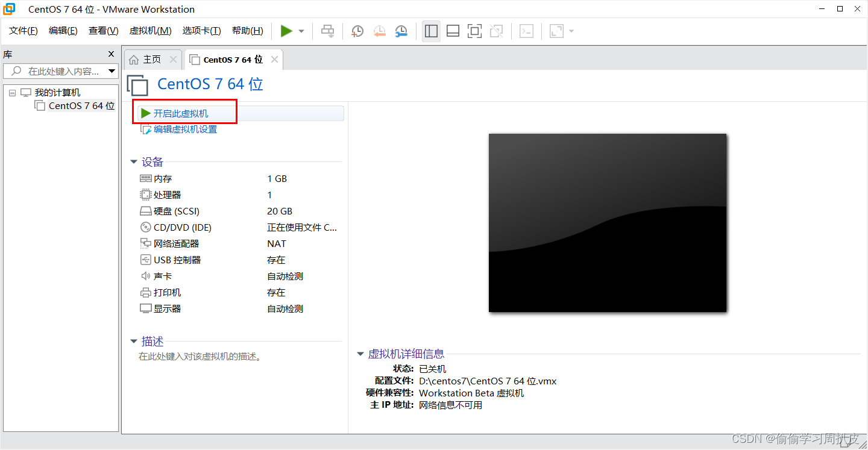Click the Unity mode toolbar icon
The height and width of the screenshot is (450, 868).
point(497,31)
